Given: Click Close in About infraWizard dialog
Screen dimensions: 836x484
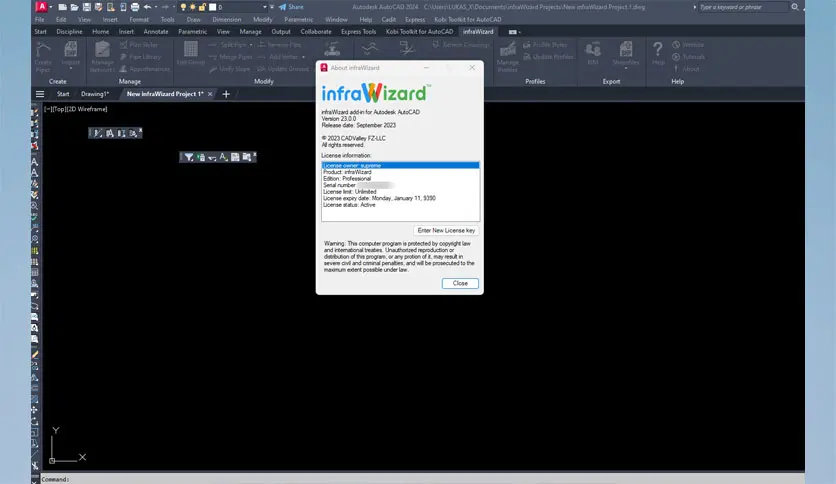Looking at the screenshot, I should [x=460, y=283].
